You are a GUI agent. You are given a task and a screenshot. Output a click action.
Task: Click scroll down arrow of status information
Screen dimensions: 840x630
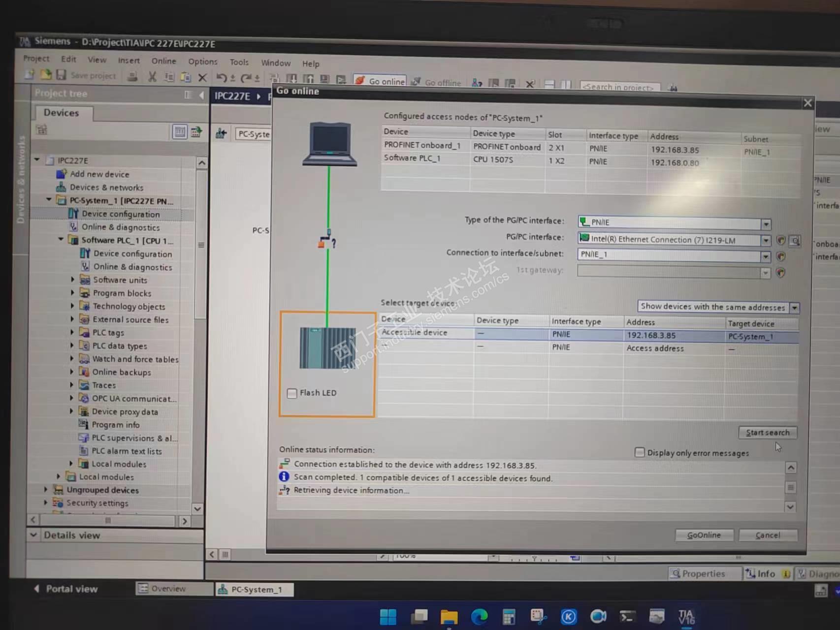point(790,506)
